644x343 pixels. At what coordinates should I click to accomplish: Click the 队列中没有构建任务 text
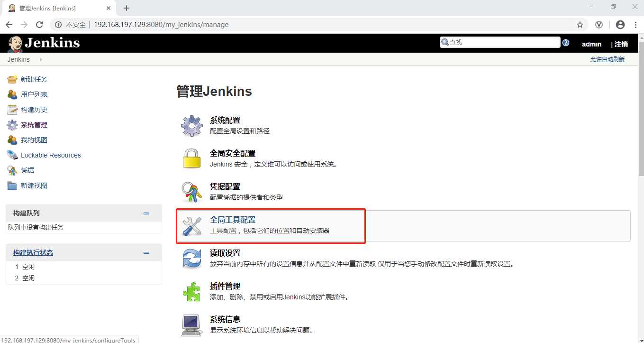pyautogui.click(x=36, y=227)
